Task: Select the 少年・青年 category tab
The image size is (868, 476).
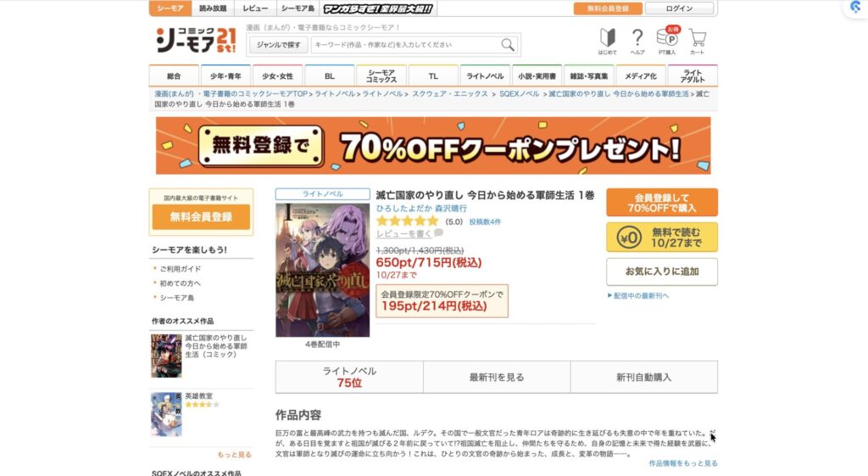Action: coord(225,76)
